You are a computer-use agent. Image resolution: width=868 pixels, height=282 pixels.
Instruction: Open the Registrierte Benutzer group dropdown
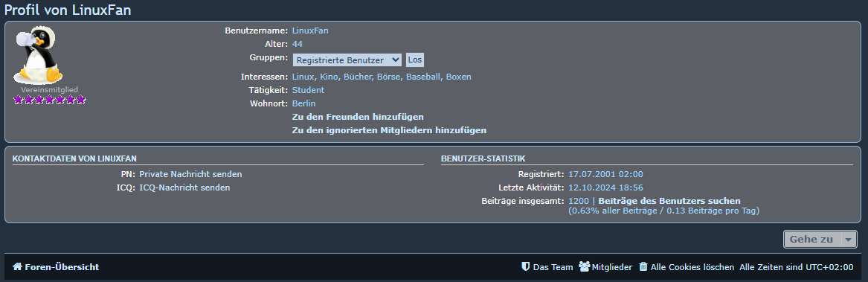(347, 60)
